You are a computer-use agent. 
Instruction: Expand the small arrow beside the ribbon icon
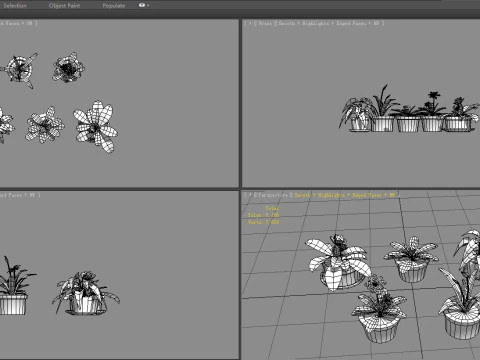click(x=148, y=6)
